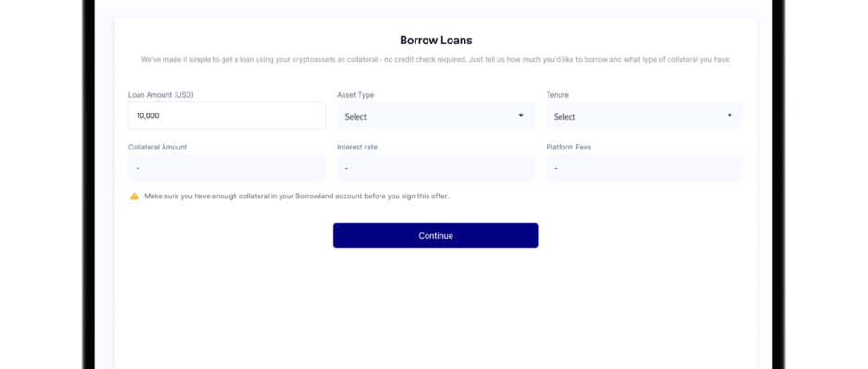This screenshot has height=369, width=868.
Task: Focus the Loan Amount (USD) input
Action: [227, 116]
